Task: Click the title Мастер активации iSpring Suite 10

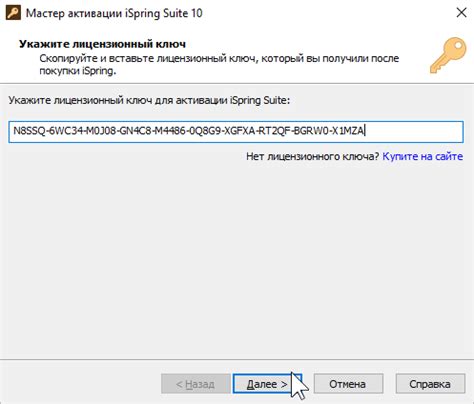Action: pyautogui.click(x=114, y=13)
